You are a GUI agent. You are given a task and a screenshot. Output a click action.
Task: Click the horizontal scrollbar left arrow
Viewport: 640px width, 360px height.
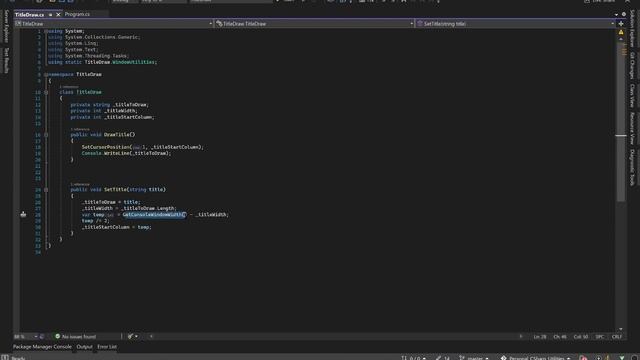(151, 336)
